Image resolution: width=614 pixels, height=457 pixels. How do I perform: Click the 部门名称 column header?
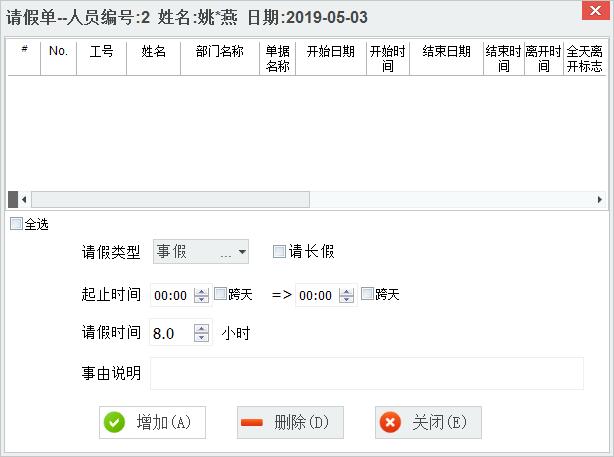(220, 58)
